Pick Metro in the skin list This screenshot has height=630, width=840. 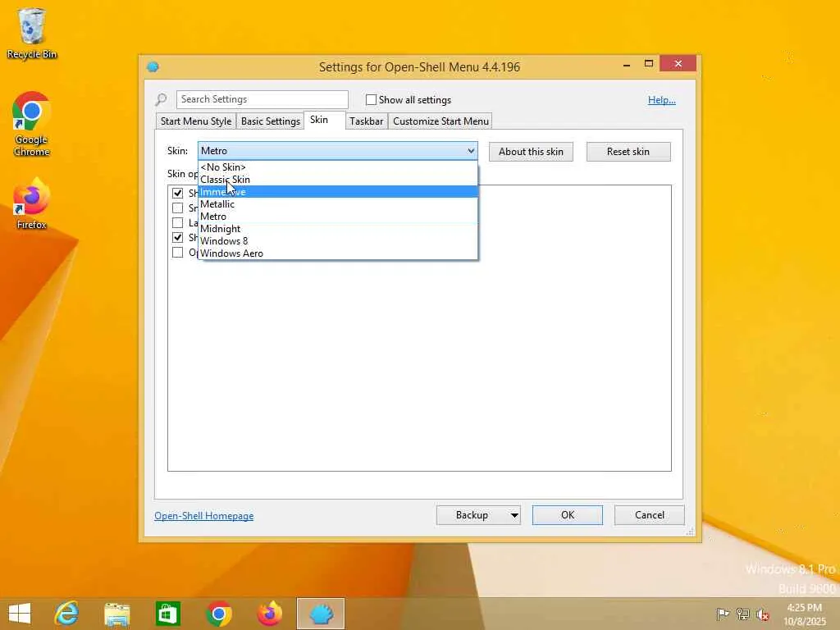tap(338, 217)
